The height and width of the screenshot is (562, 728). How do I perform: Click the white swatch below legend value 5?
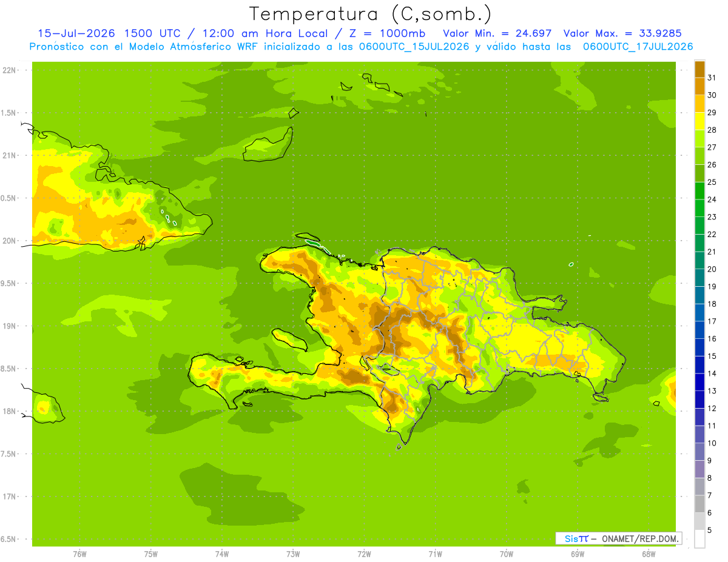coord(699,539)
